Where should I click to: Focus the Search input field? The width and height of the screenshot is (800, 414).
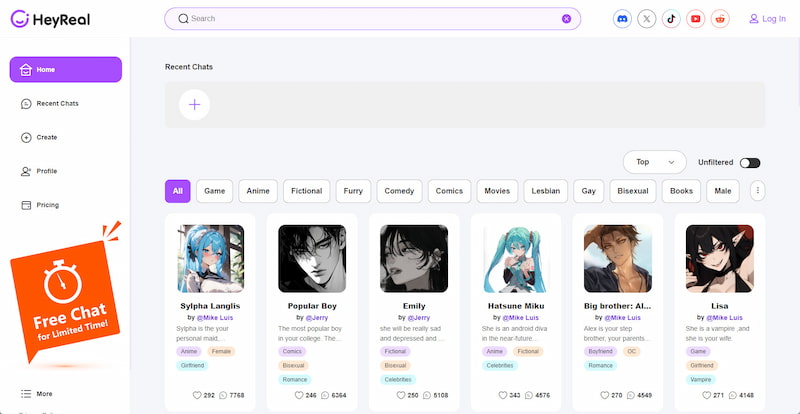click(x=370, y=19)
